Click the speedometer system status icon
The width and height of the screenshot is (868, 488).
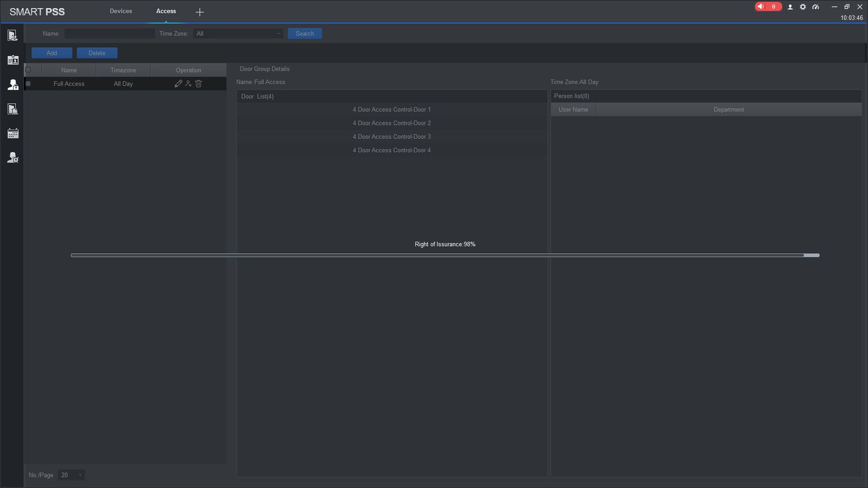click(815, 7)
